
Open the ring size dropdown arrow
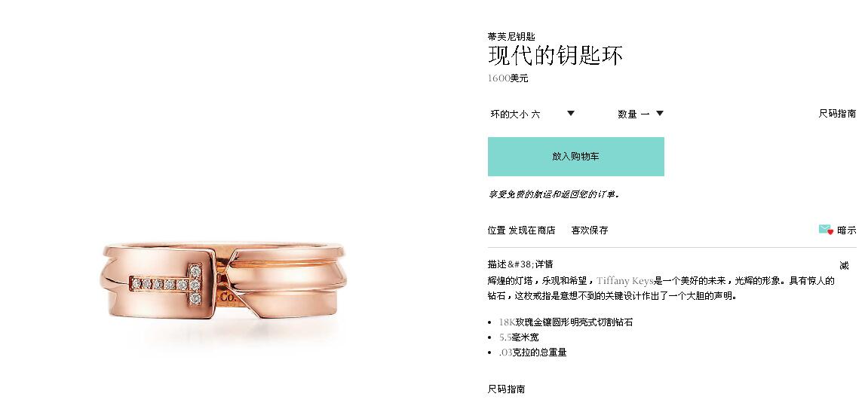click(x=571, y=113)
